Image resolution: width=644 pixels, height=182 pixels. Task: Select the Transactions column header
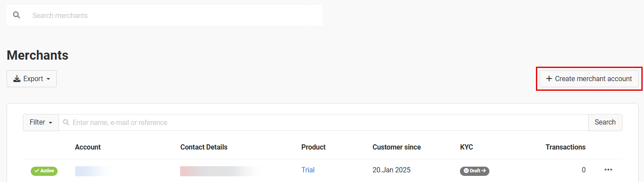[x=565, y=147]
